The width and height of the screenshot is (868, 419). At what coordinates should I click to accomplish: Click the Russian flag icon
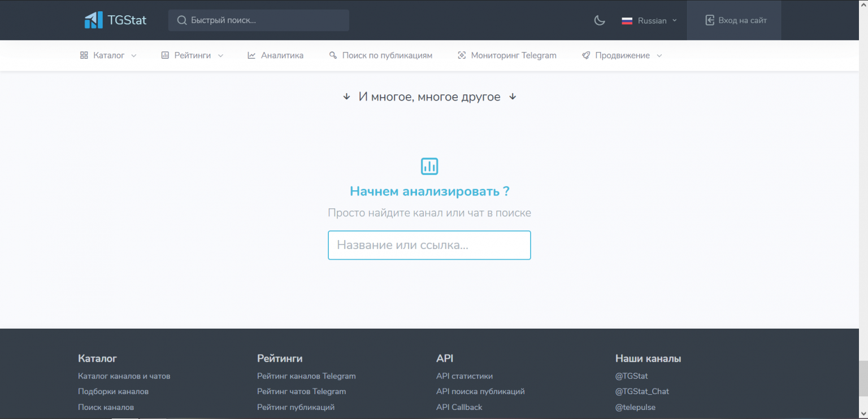627,21
